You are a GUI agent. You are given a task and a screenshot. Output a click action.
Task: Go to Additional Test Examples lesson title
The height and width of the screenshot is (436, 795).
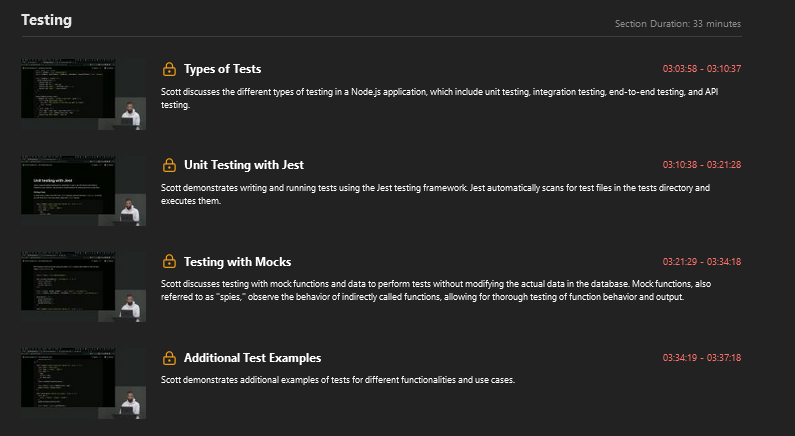point(252,358)
